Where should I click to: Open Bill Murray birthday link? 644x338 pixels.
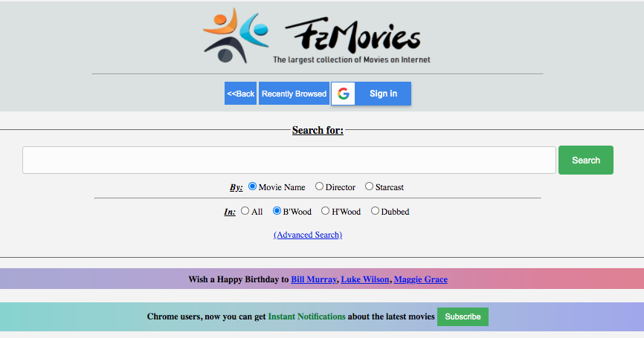313,279
